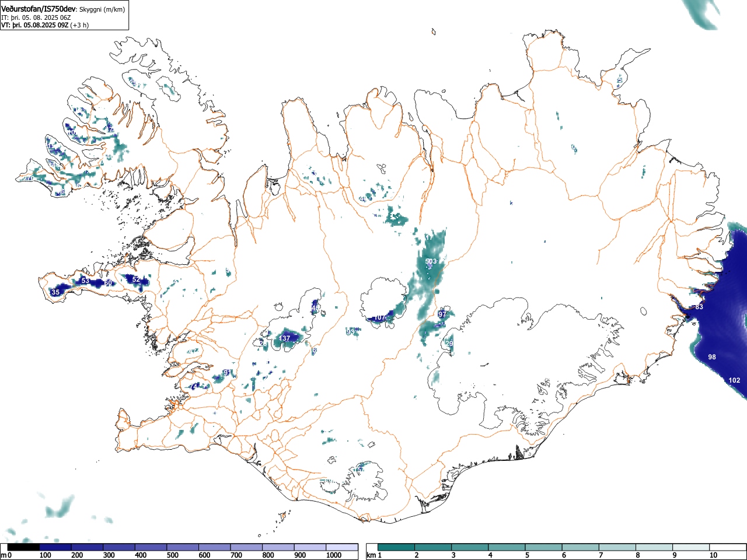Click the '107' visibility value near the glacier
The height and width of the screenshot is (560, 747).
coord(379,317)
